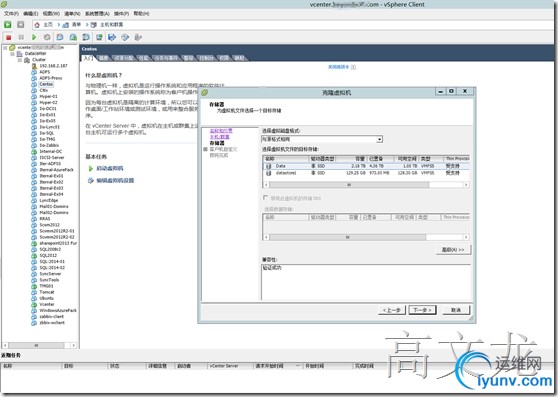Click the Inventory icon in breadcrumb bar
Image resolution: width=558 pixels, height=397 pixels.
coord(66,25)
